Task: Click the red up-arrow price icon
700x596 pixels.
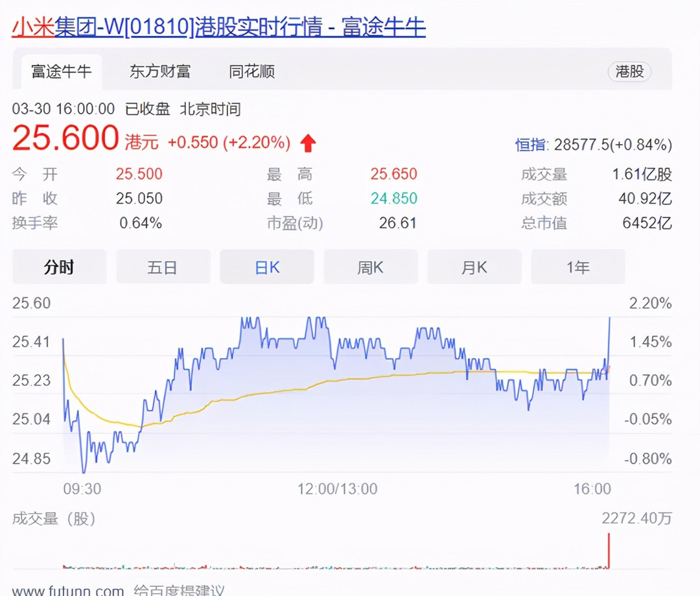Action: [308, 143]
